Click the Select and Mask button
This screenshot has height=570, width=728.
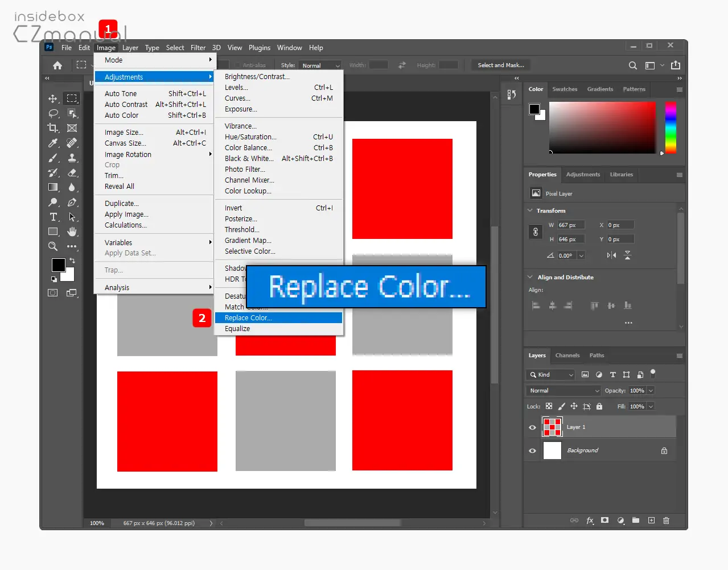tap(501, 65)
